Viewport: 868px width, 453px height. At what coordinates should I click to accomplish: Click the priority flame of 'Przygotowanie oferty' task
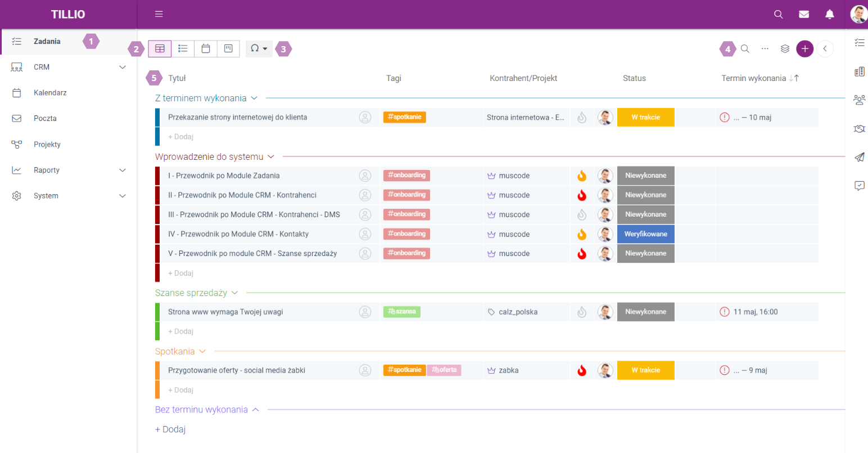coord(582,370)
